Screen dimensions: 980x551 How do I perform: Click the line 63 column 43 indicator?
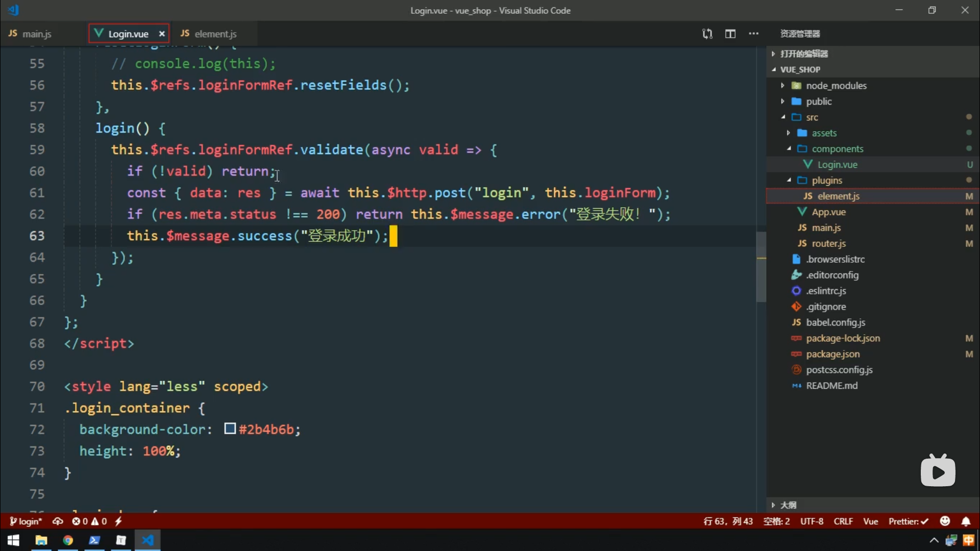point(728,521)
